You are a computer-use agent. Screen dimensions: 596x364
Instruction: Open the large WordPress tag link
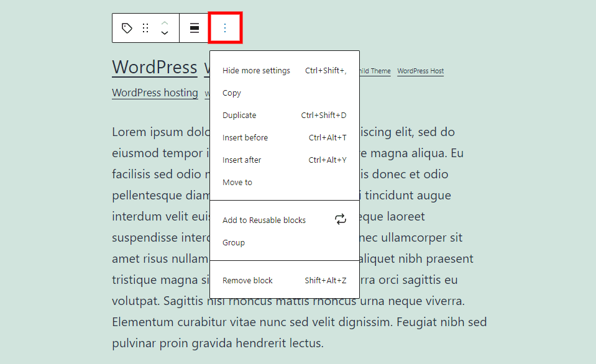coord(154,67)
